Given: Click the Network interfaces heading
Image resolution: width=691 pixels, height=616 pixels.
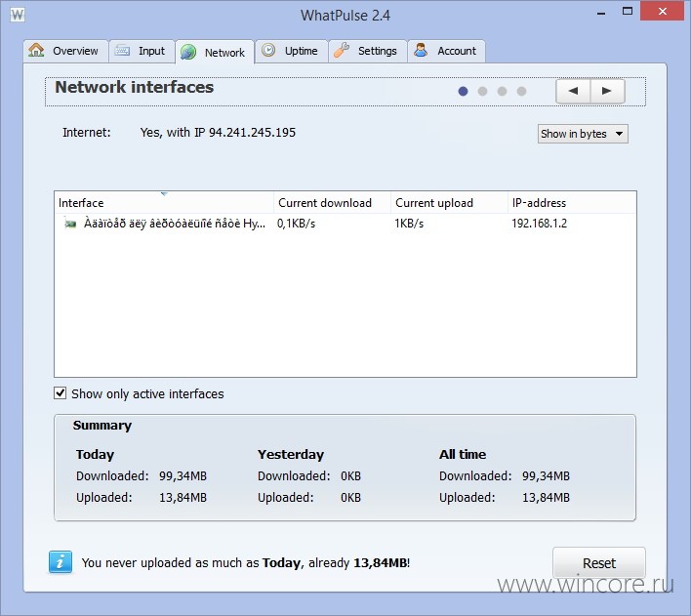Looking at the screenshot, I should click(134, 87).
